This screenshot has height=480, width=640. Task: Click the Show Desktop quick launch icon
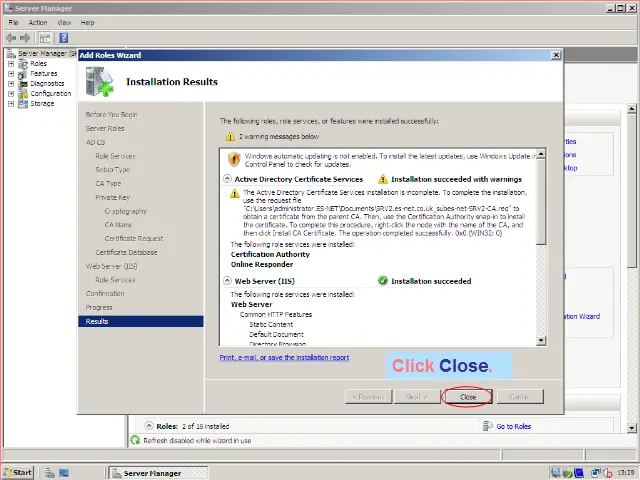tap(64, 473)
